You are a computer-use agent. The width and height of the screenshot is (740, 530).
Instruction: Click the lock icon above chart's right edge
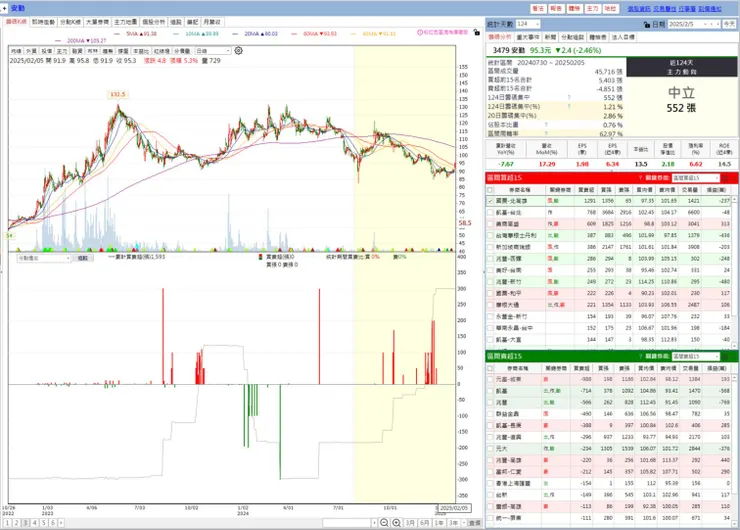coord(477,33)
